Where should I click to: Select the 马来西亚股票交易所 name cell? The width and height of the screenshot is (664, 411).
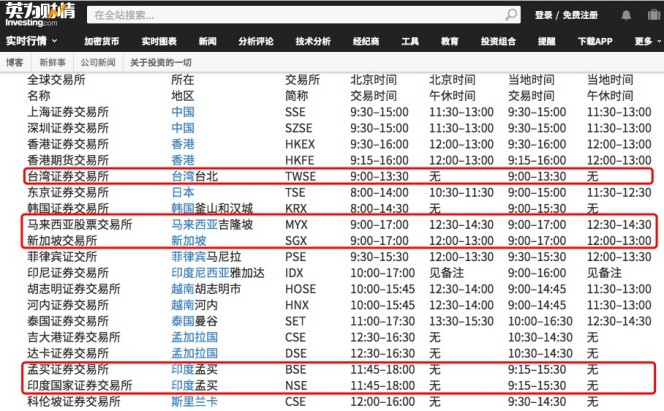click(80, 224)
